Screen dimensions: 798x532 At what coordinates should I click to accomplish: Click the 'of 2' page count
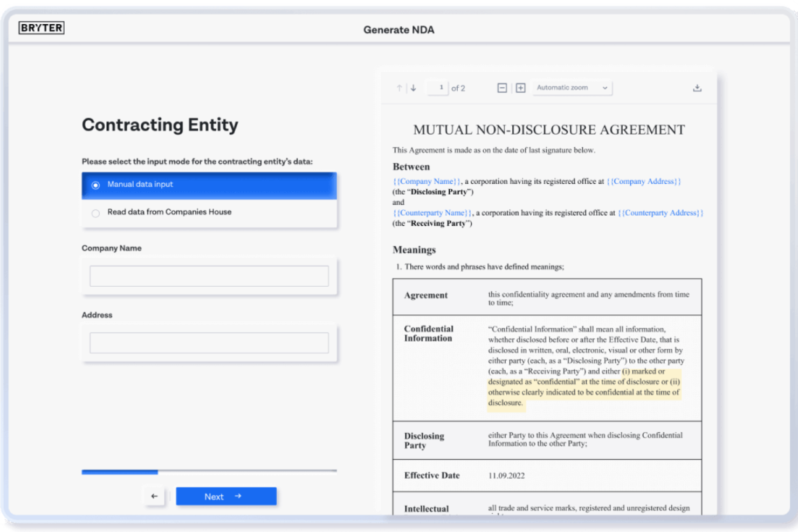coord(458,88)
